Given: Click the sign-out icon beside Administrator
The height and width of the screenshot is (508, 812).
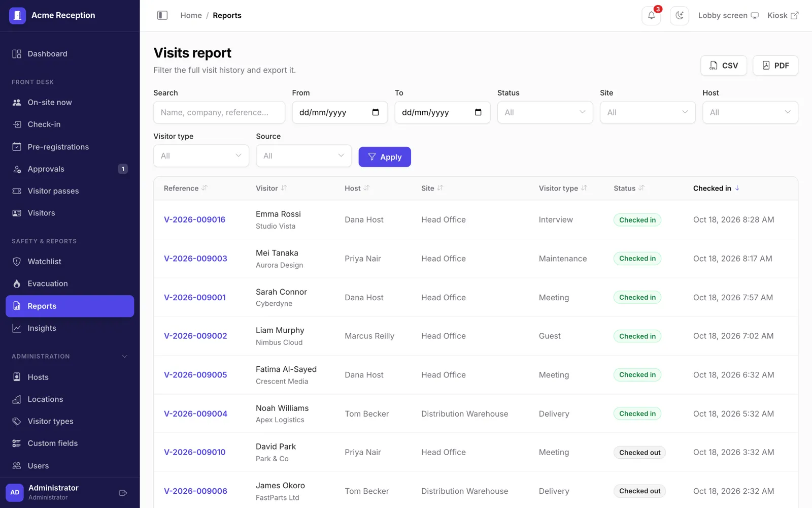Looking at the screenshot, I should [x=123, y=493].
